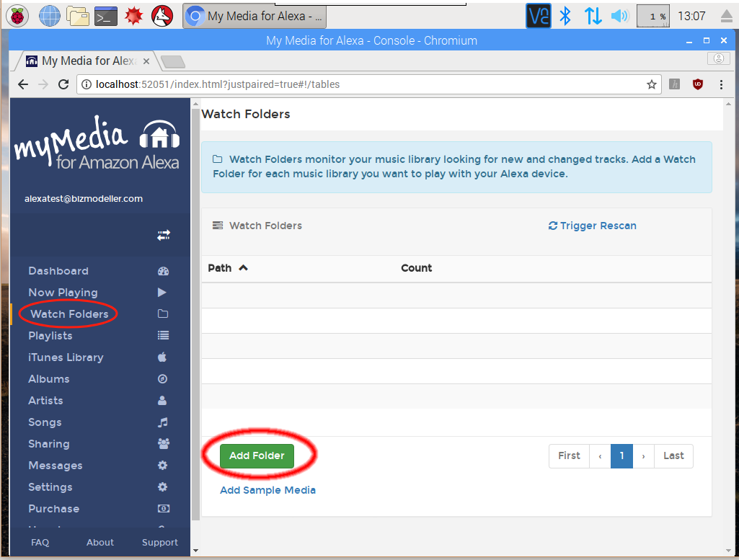Open the Settings page
This screenshot has height=560, width=739.
(50, 487)
